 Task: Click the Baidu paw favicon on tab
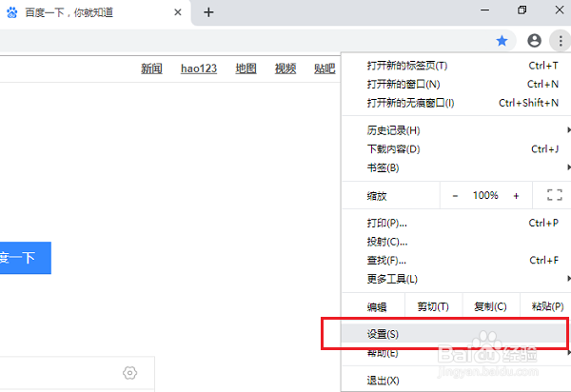[12, 12]
